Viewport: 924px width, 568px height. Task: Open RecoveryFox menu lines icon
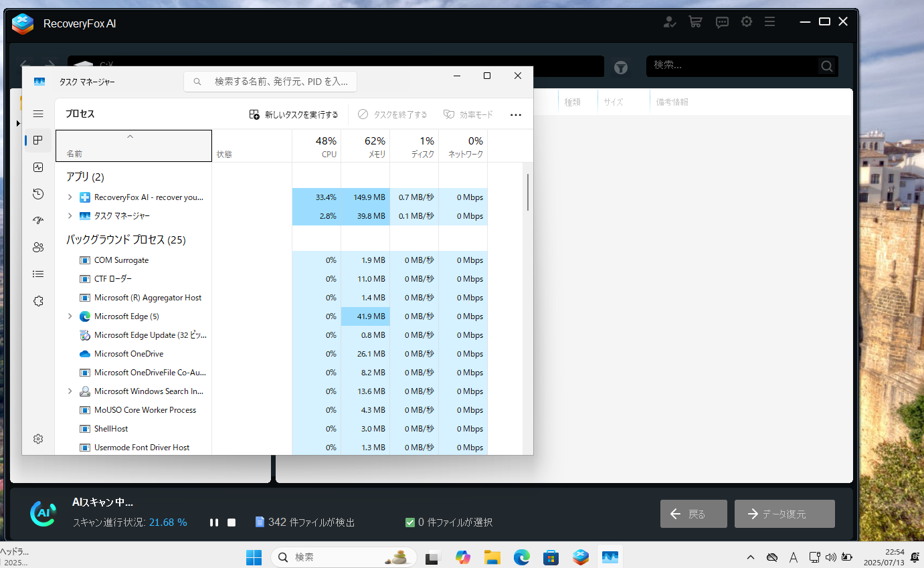coord(770,21)
